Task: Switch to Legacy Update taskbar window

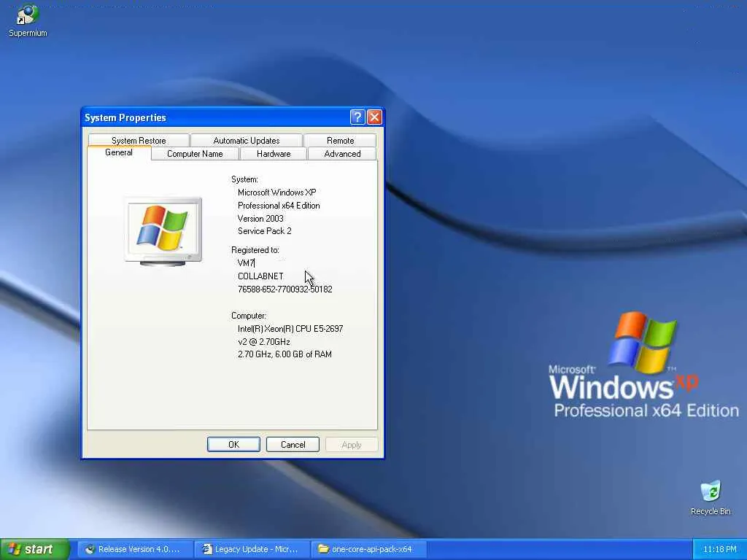Action: tap(252, 549)
